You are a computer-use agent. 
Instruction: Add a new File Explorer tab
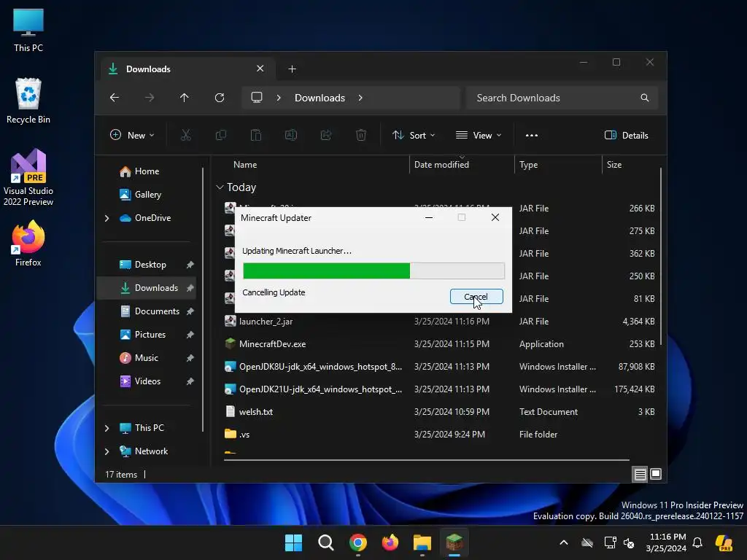292,69
